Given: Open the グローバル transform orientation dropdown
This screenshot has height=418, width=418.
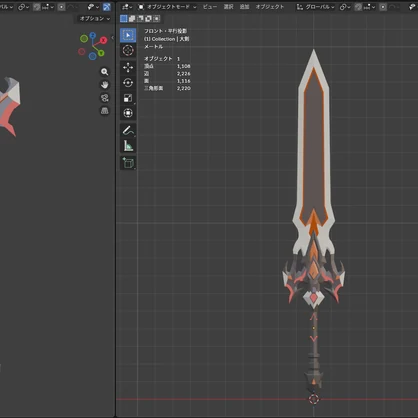Looking at the screenshot, I should [x=315, y=7].
